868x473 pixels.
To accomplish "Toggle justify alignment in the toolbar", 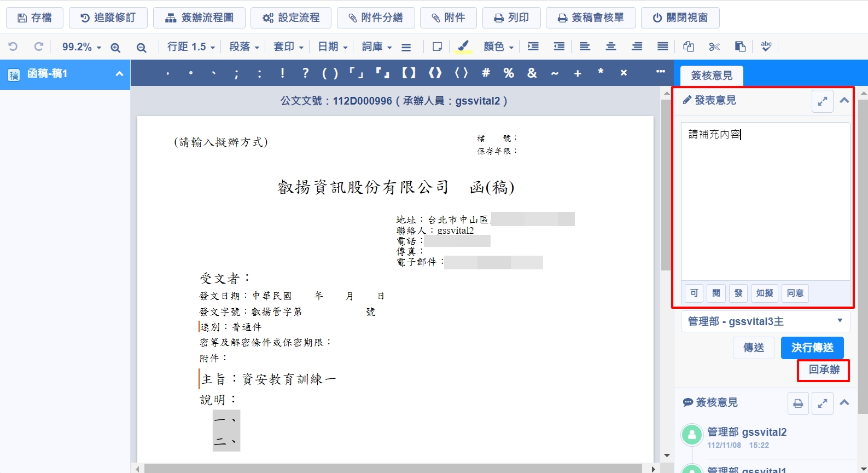I will [662, 47].
